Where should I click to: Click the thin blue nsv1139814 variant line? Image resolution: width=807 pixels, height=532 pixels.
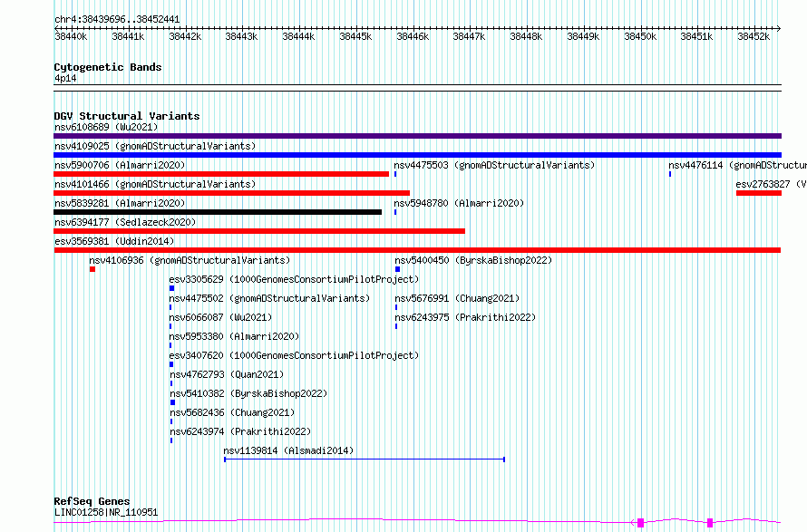coord(365,459)
